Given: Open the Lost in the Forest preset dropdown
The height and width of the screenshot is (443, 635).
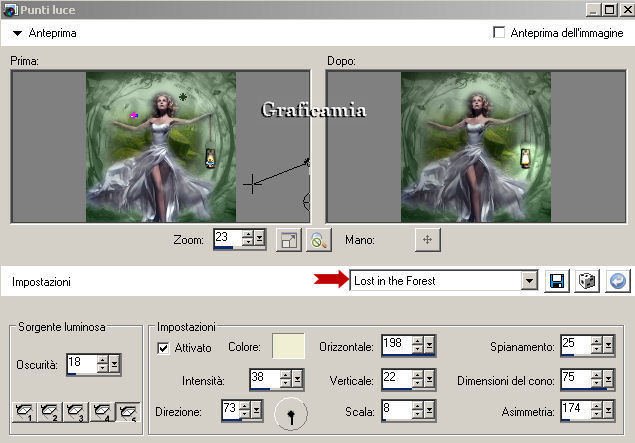Looking at the screenshot, I should [x=529, y=280].
